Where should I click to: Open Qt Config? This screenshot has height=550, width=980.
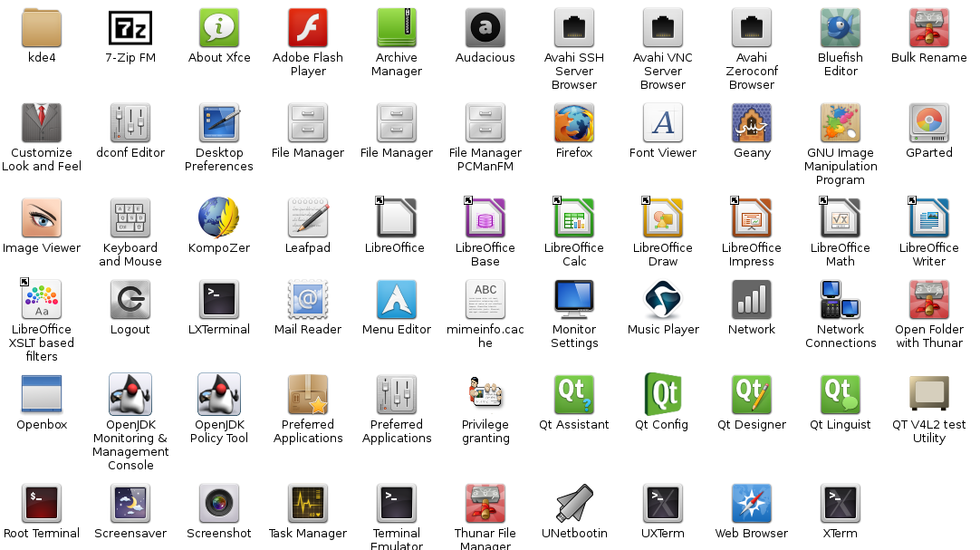pos(662,394)
